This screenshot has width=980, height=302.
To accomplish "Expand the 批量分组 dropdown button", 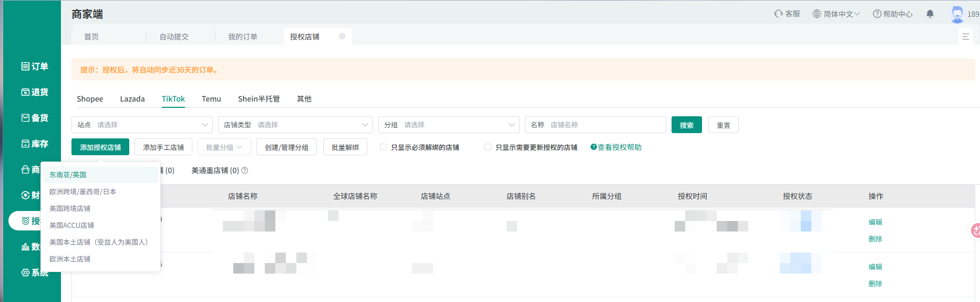I will 224,147.
